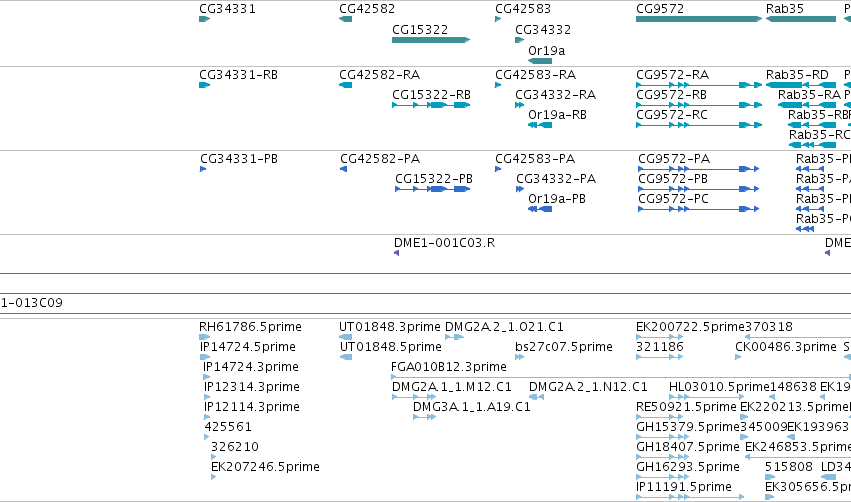Click the CG9572 gene bar
The width and height of the screenshot is (851, 502).
699,19
